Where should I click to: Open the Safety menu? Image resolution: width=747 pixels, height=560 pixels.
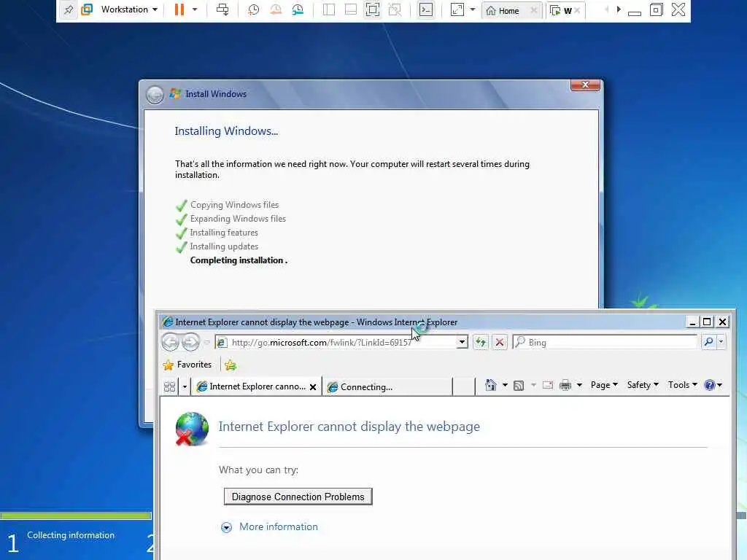click(643, 385)
